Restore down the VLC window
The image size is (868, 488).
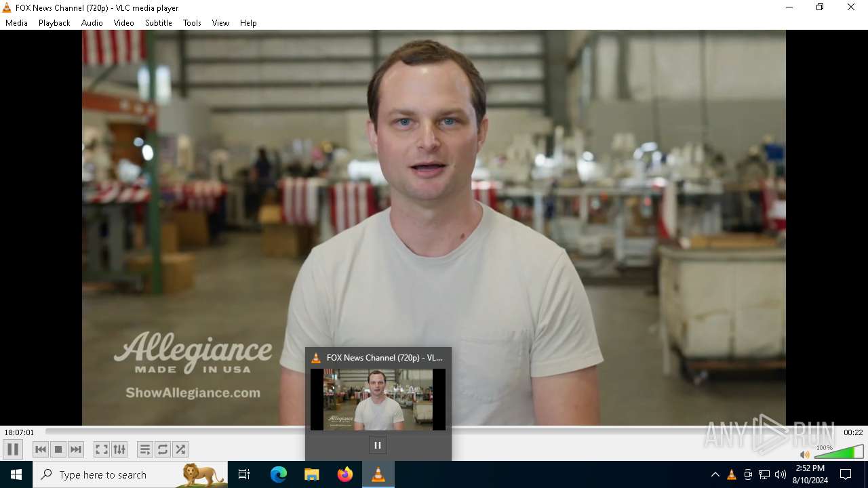(820, 7)
